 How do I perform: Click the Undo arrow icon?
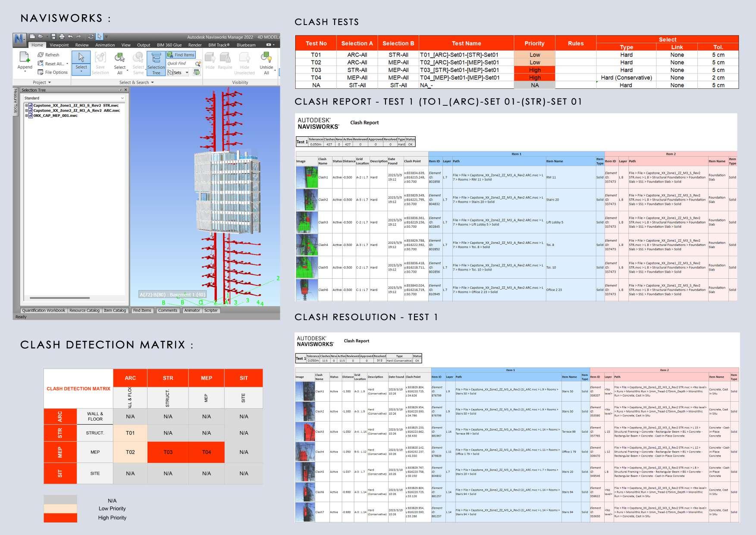pos(70,37)
